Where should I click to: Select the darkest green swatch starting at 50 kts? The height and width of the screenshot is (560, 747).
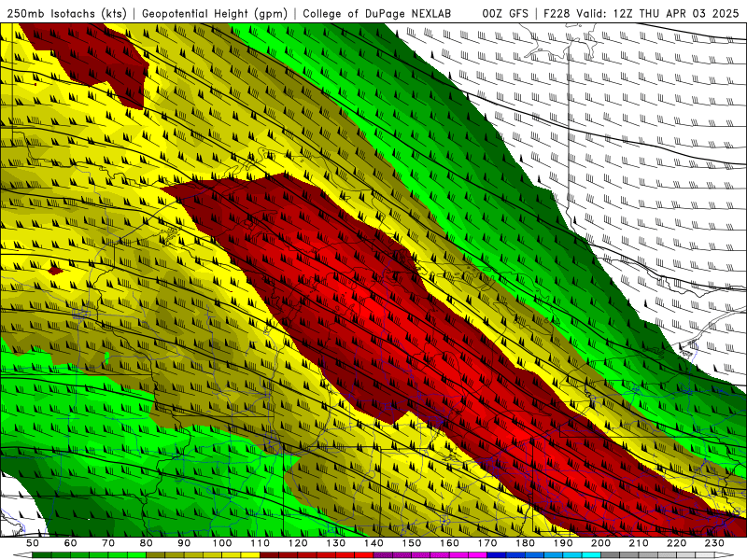[42, 555]
